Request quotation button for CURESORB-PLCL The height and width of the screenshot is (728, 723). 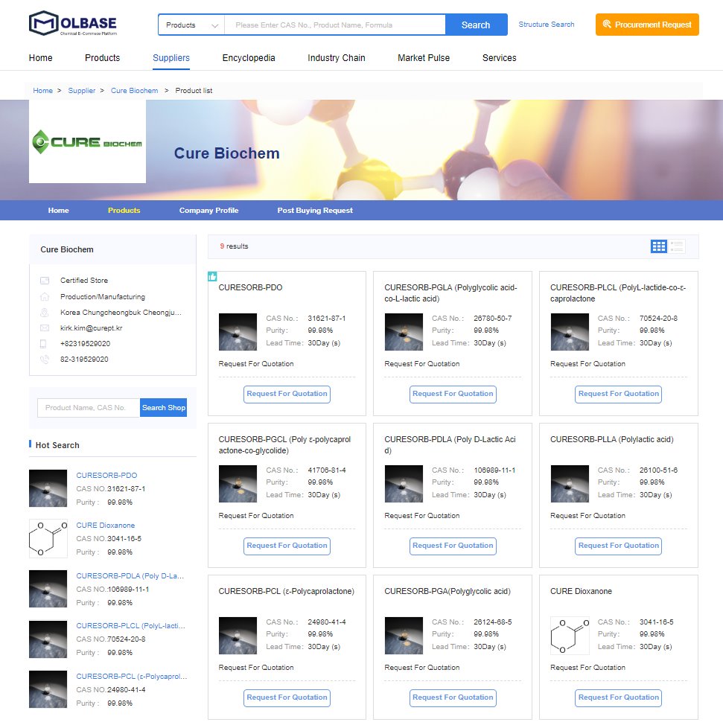click(x=619, y=395)
